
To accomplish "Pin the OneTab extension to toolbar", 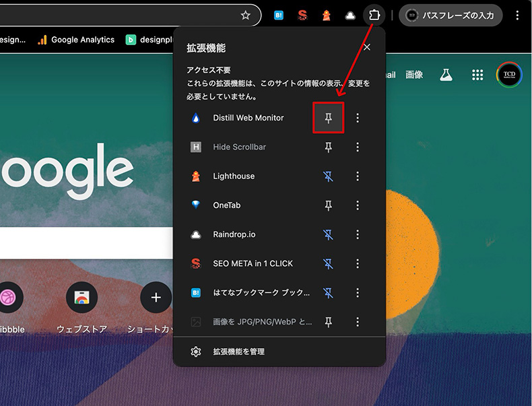I will [x=329, y=205].
